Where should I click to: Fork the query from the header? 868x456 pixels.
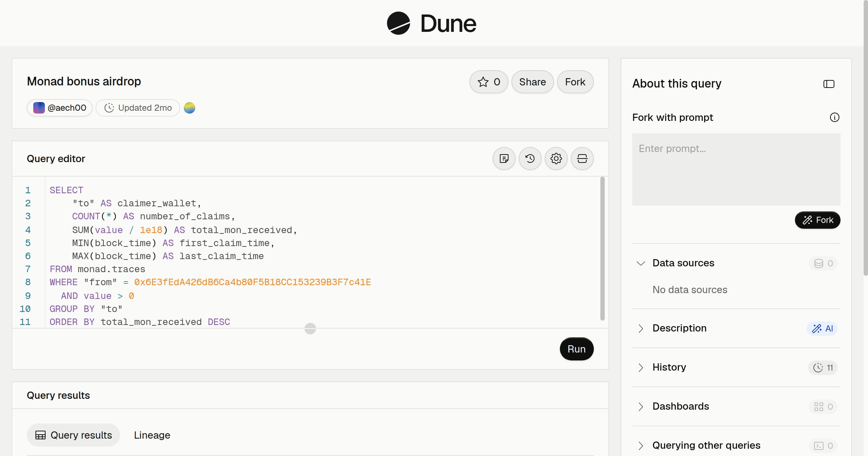click(575, 82)
